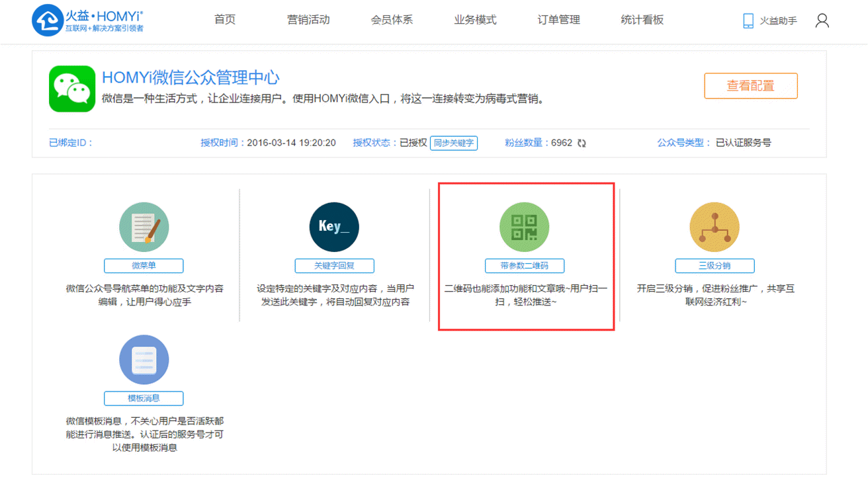The height and width of the screenshot is (490, 868).
Task: Click the 带参数二维码 button
Action: (x=524, y=266)
